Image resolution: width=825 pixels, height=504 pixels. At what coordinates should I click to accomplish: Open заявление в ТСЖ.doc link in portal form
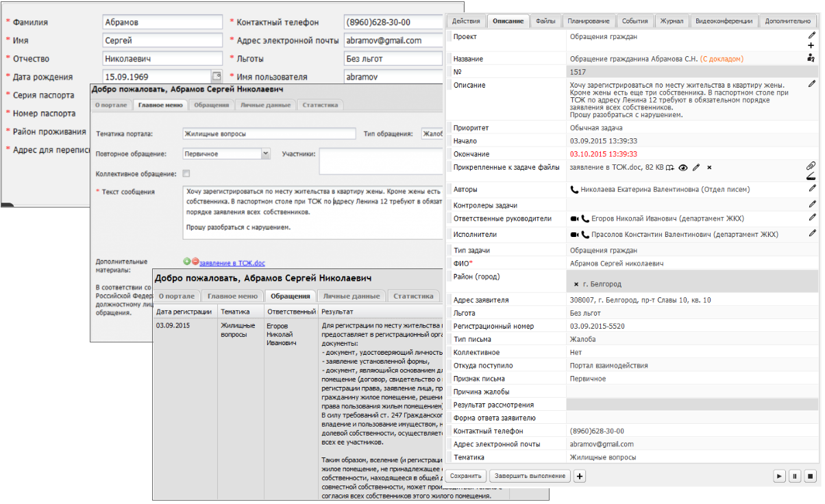pos(232,263)
